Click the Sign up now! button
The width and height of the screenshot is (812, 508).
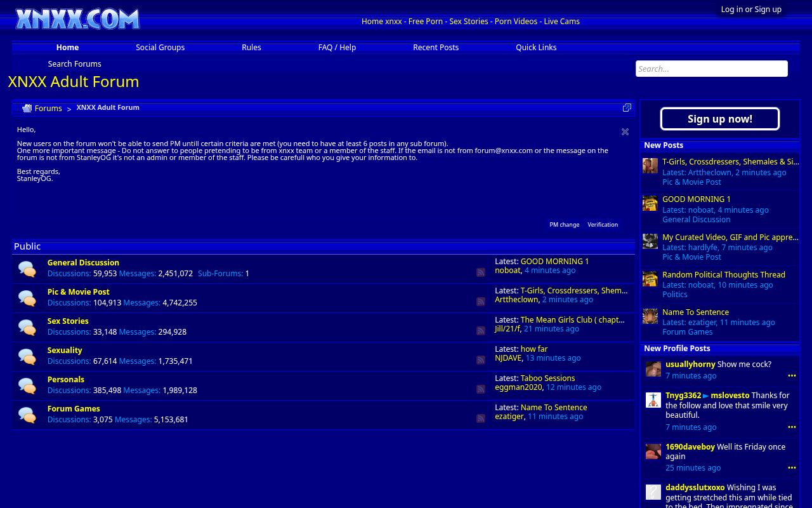[x=720, y=119]
